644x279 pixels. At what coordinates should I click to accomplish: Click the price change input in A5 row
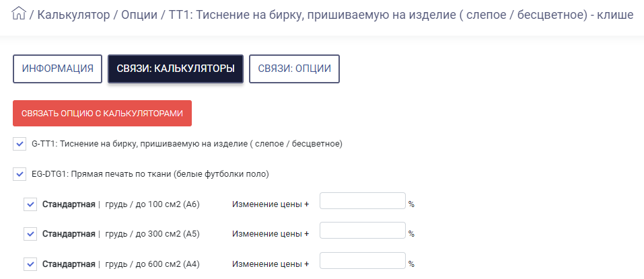tap(363, 231)
